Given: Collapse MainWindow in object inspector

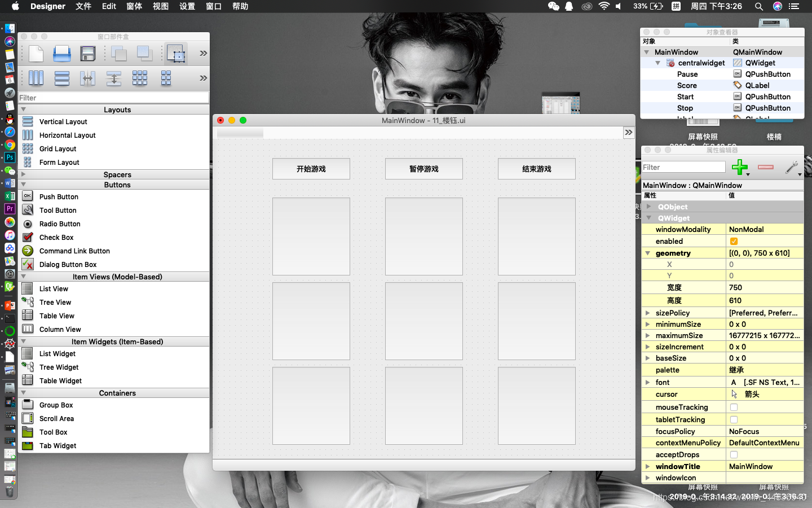Looking at the screenshot, I should [x=647, y=52].
